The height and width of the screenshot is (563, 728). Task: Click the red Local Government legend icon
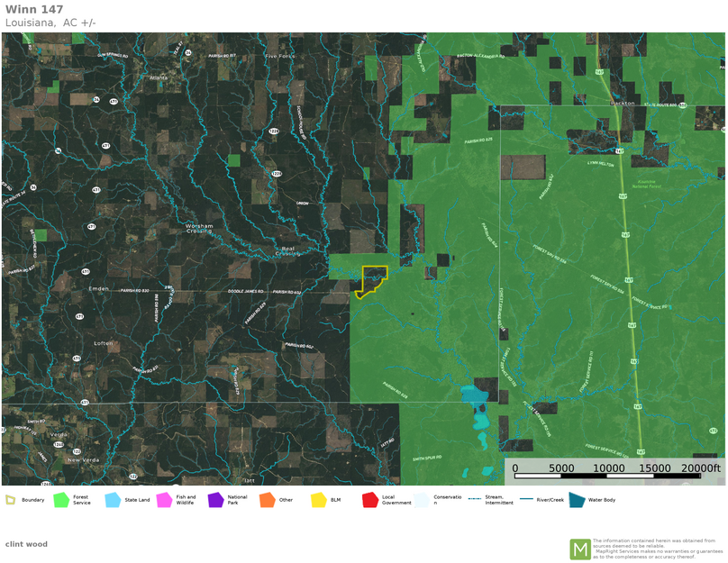coord(369,499)
